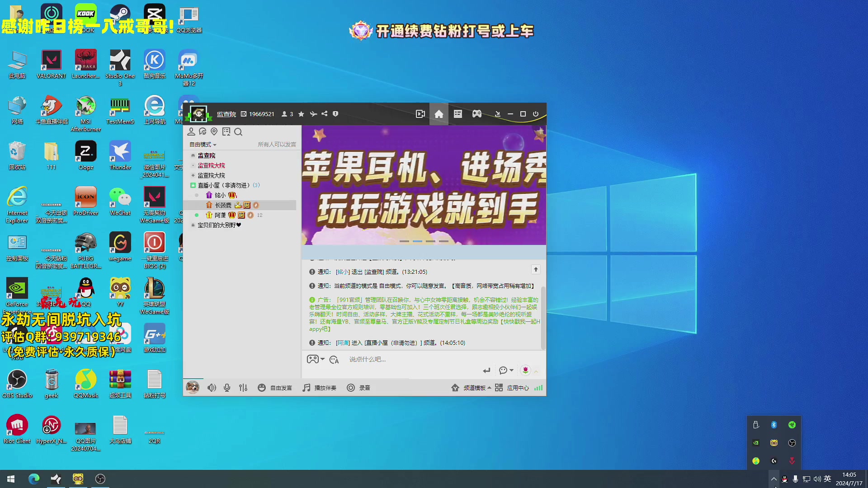
Task: Open 应用中心 with the grid icon
Action: point(499,387)
